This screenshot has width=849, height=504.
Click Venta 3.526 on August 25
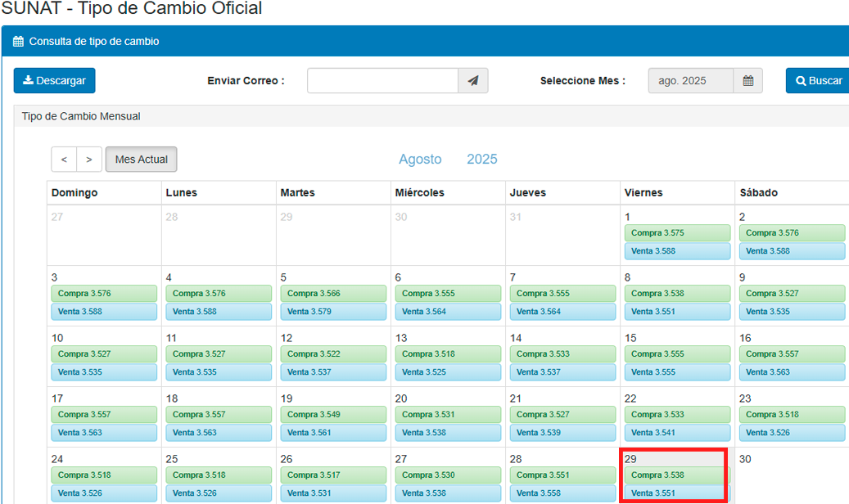(219, 493)
